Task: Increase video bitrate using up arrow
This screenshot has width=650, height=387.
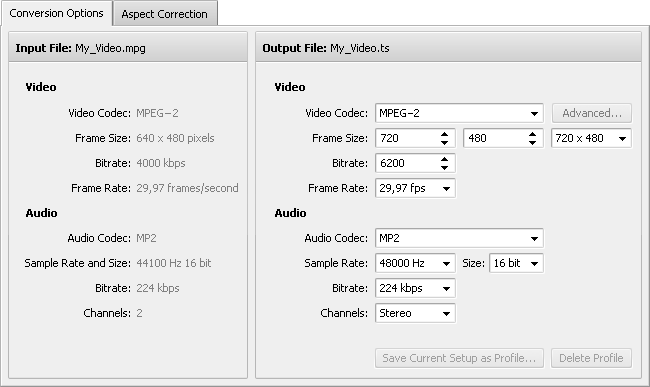Action: pyautogui.click(x=444, y=159)
